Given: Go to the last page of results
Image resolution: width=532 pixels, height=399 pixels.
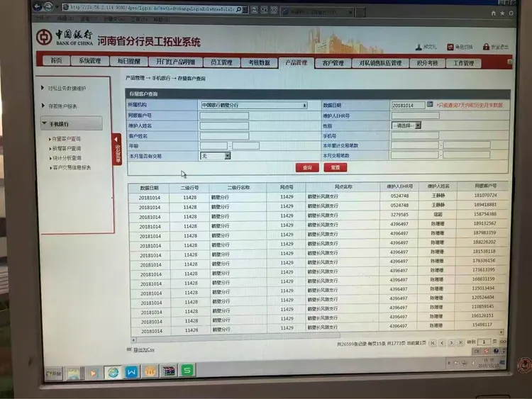Looking at the screenshot, I should pos(460,343).
